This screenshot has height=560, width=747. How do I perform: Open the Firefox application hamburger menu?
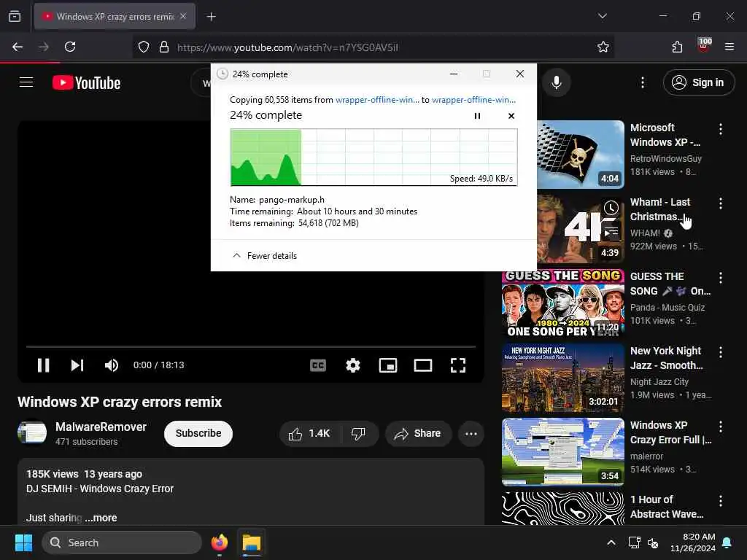pyautogui.click(x=729, y=47)
